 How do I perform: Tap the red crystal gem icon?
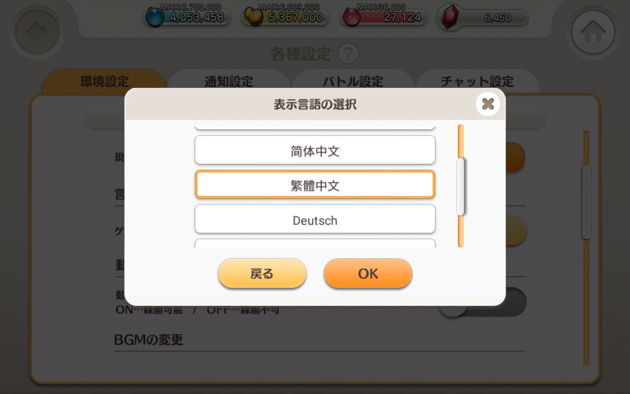tap(450, 17)
